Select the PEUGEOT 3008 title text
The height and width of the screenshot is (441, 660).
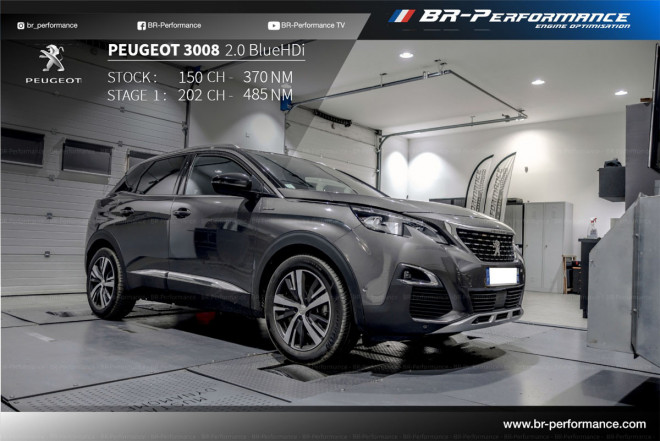151,50
